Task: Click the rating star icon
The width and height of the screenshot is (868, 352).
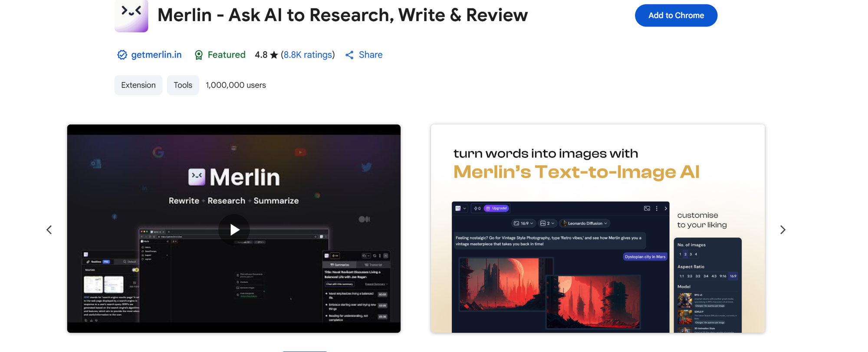Action: point(274,55)
